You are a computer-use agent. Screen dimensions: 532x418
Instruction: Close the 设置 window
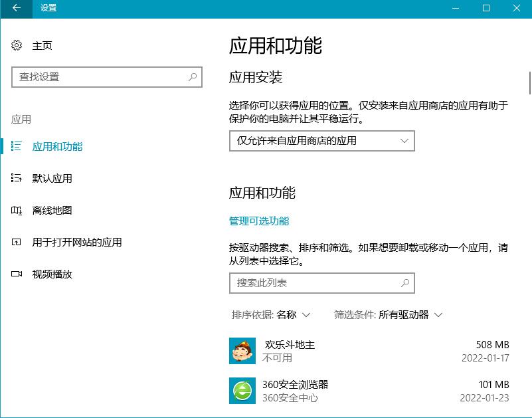coord(517,8)
